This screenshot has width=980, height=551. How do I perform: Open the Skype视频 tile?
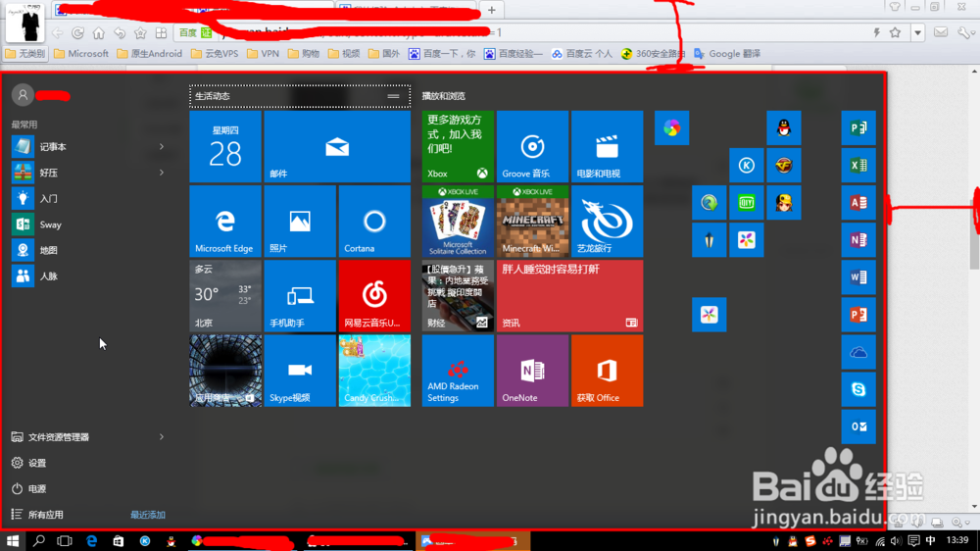click(300, 371)
